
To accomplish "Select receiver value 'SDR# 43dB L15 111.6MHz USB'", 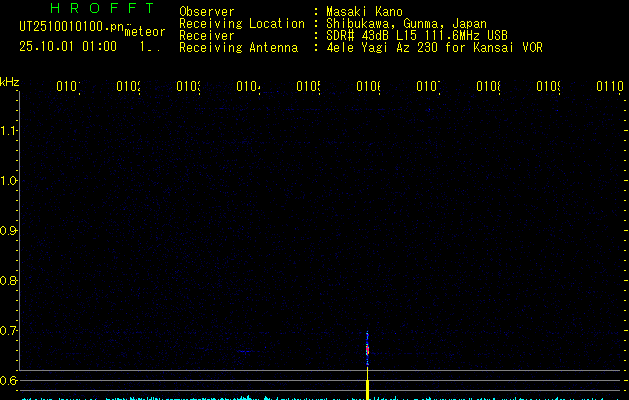I will click(417, 35).
